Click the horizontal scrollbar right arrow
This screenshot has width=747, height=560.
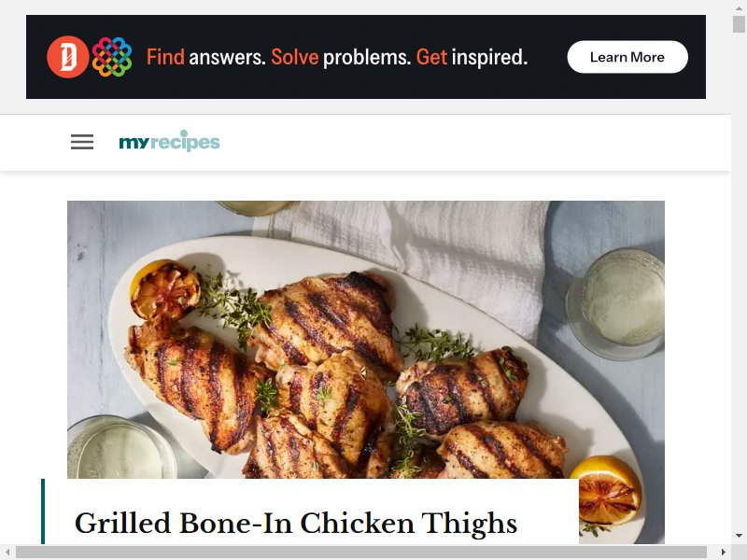coord(723,552)
